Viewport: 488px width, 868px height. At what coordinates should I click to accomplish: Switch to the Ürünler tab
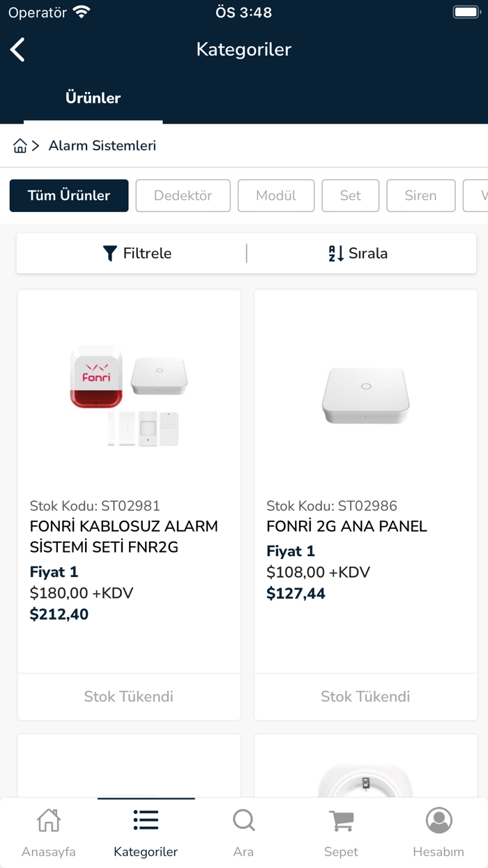[x=93, y=98]
